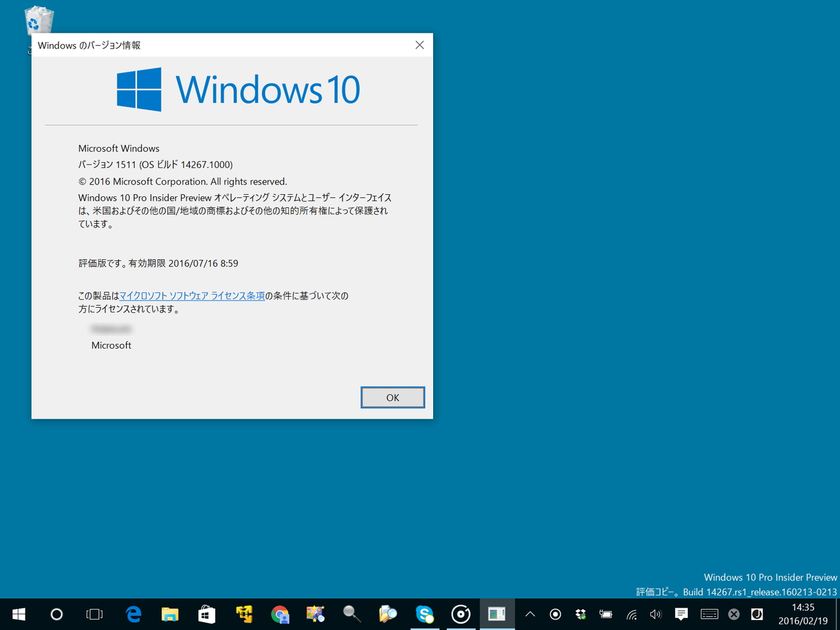Image resolution: width=840 pixels, height=630 pixels.
Task: Open the volume control speaker icon
Action: pos(656,614)
